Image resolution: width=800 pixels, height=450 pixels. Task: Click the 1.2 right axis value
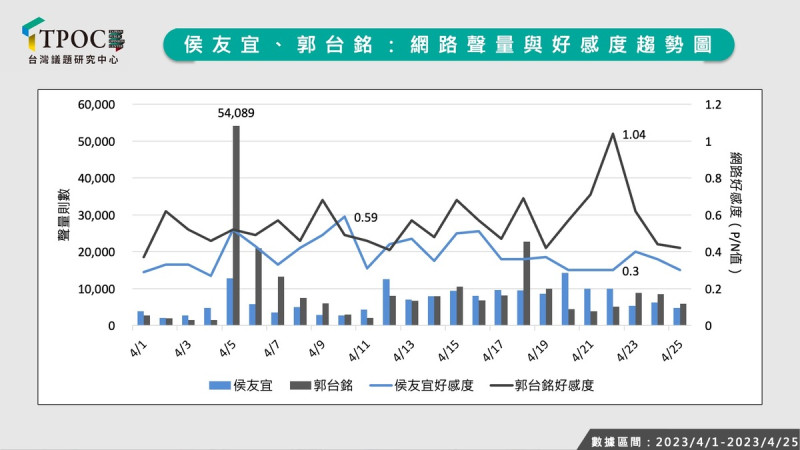click(713, 105)
